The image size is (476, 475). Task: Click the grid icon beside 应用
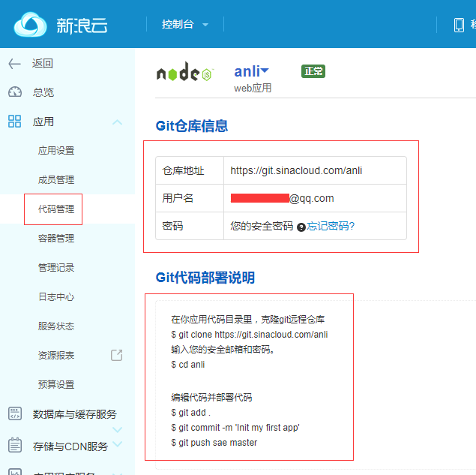(14, 122)
